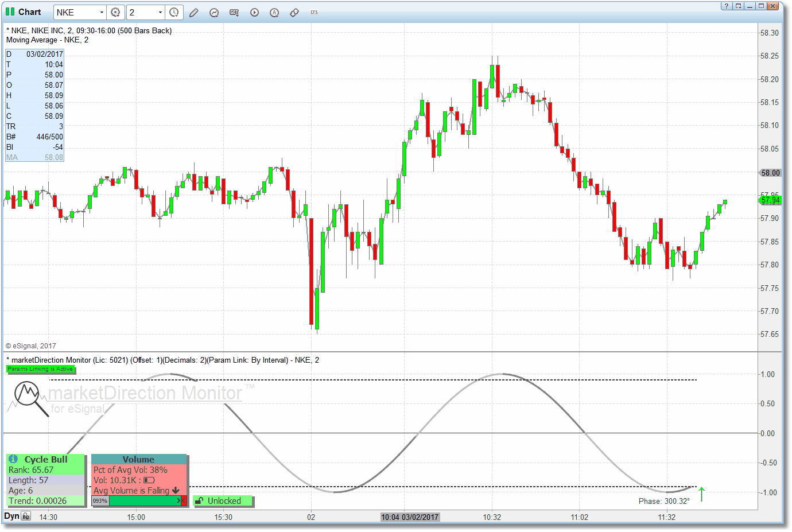Toggle the Dyn scale lock icon
The height and width of the screenshot is (532, 792).
coord(26,516)
